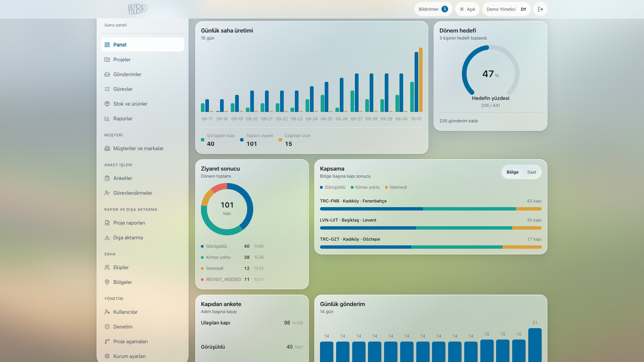
Task: Click the REVISIT_NEEDED legend row
Action: (x=232, y=279)
